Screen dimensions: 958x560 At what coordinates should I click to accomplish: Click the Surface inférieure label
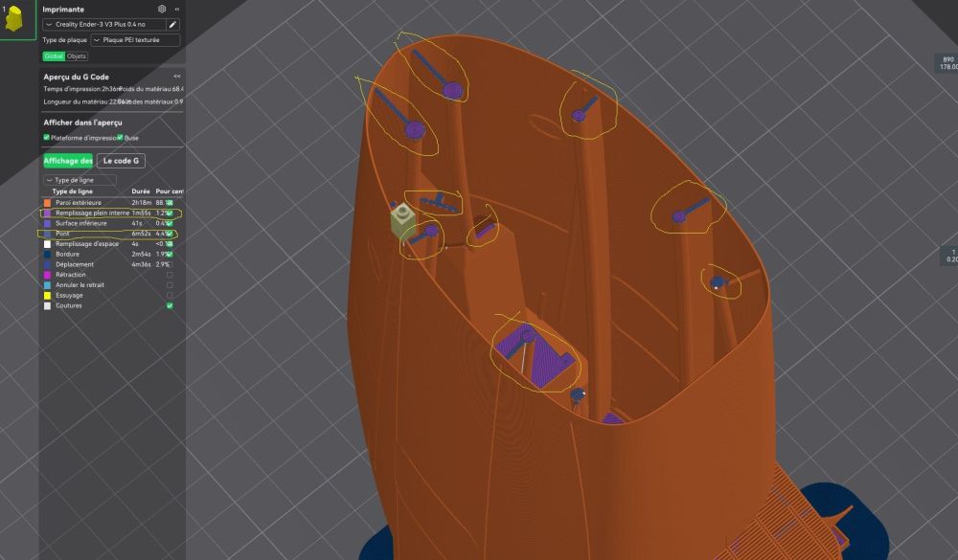pyautogui.click(x=80, y=223)
